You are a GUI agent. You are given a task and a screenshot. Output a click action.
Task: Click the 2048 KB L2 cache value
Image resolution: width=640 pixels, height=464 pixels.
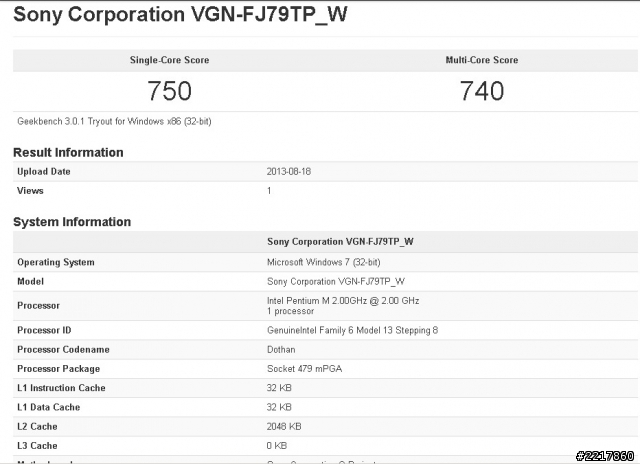[x=284, y=426]
